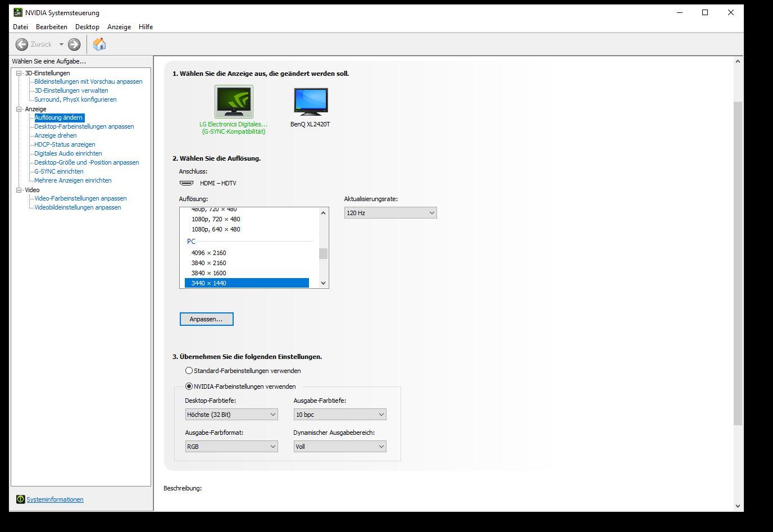The width and height of the screenshot is (773, 532).
Task: Click the main panel vertical scrollbar thumb
Action: click(738, 263)
